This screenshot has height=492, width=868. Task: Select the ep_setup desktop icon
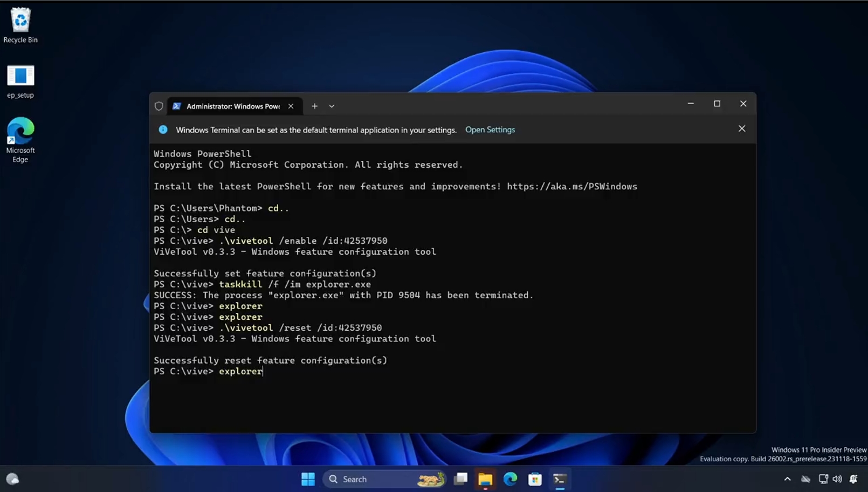[x=20, y=81]
